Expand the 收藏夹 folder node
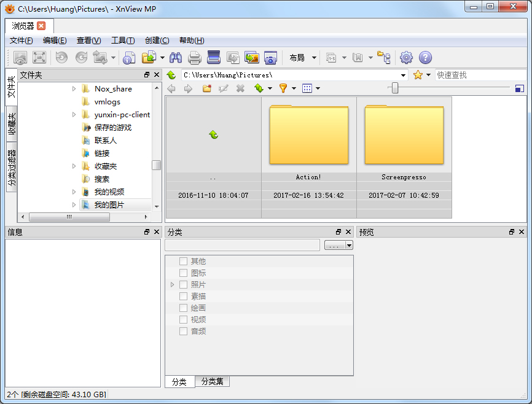 [x=74, y=166]
